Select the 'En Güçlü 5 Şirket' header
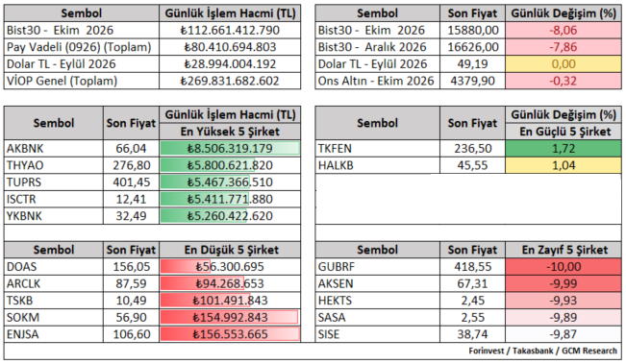Viewport: 626px width, 364px height. tap(563, 132)
